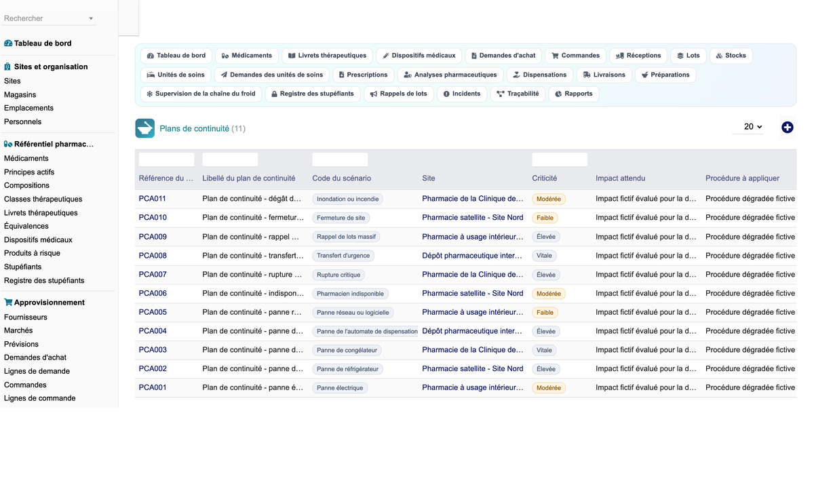814x504 pixels.
Task: Open Demandes d'achat toolbar button
Action: (503, 56)
